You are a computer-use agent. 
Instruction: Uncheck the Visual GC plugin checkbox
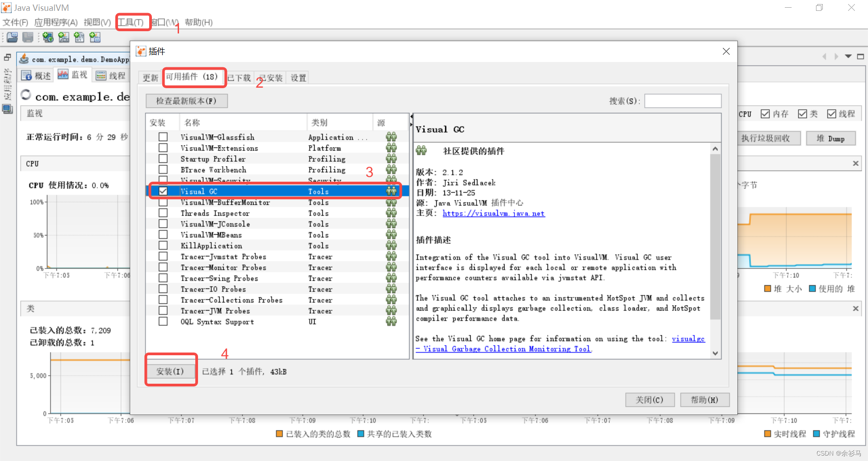(x=163, y=191)
